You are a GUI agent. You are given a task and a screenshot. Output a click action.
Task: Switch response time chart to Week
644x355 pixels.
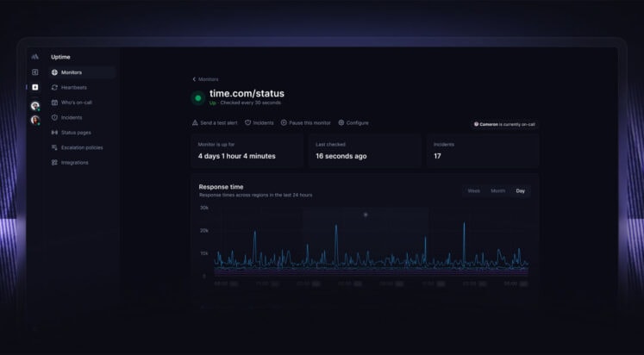pyautogui.click(x=473, y=190)
